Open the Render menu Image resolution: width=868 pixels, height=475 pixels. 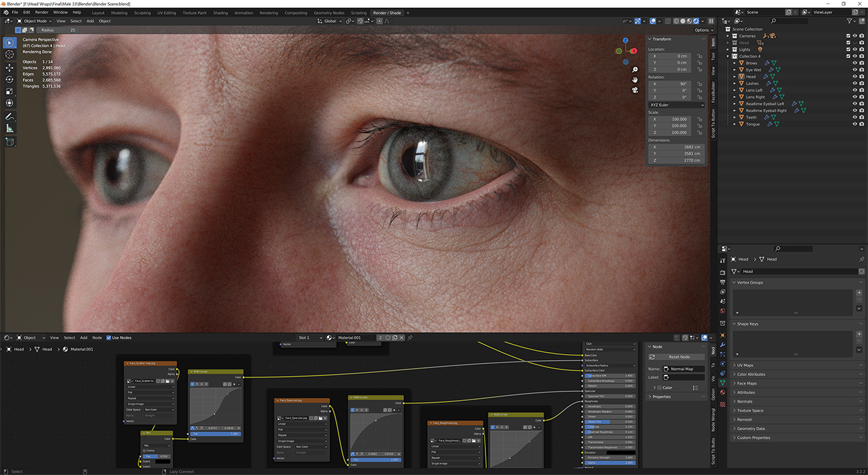click(41, 12)
